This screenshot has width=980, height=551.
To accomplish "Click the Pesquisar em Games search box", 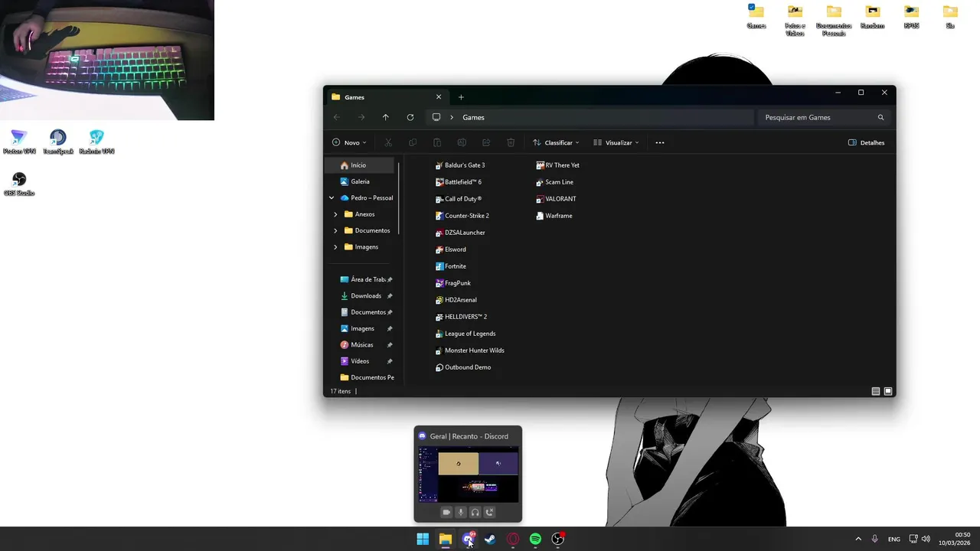I will [823, 117].
